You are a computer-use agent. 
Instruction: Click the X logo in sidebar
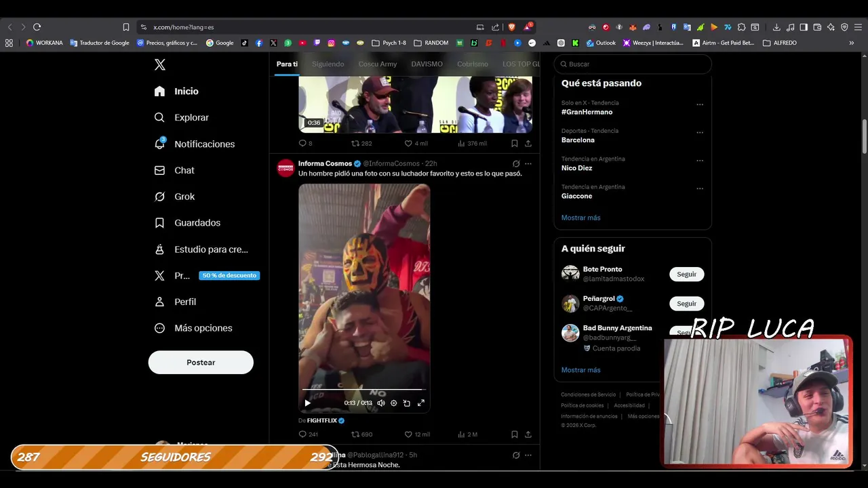point(160,64)
